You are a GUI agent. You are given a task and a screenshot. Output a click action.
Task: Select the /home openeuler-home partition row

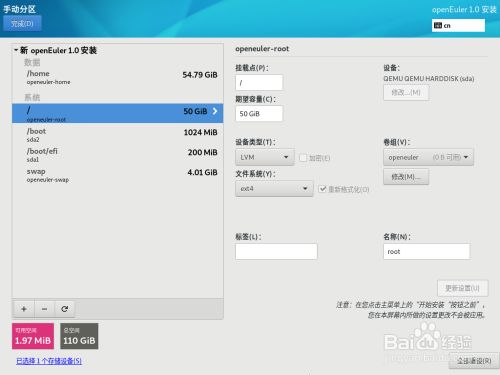tap(118, 77)
